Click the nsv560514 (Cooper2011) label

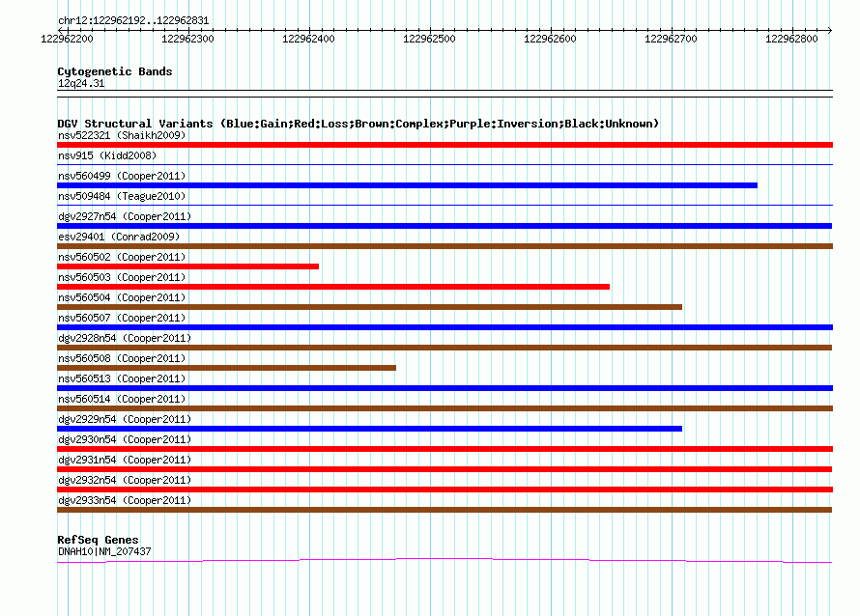point(122,399)
